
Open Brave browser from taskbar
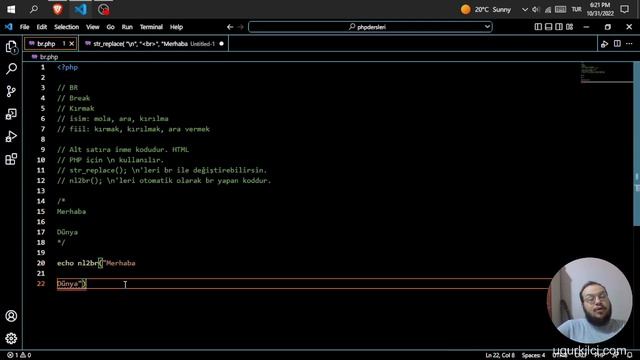[58, 9]
